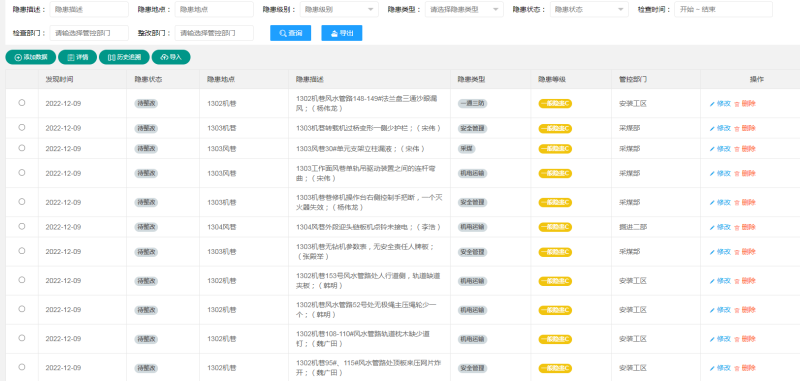The height and width of the screenshot is (381, 800).
Task: Click the 采煤 type tag in the 30#单元支架 row
Action: coord(466,149)
